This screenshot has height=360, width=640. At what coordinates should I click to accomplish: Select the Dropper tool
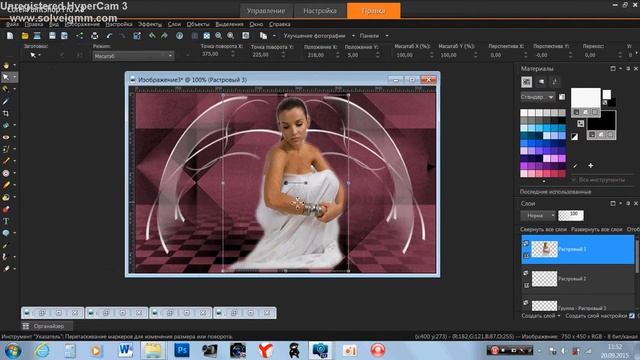click(6, 101)
